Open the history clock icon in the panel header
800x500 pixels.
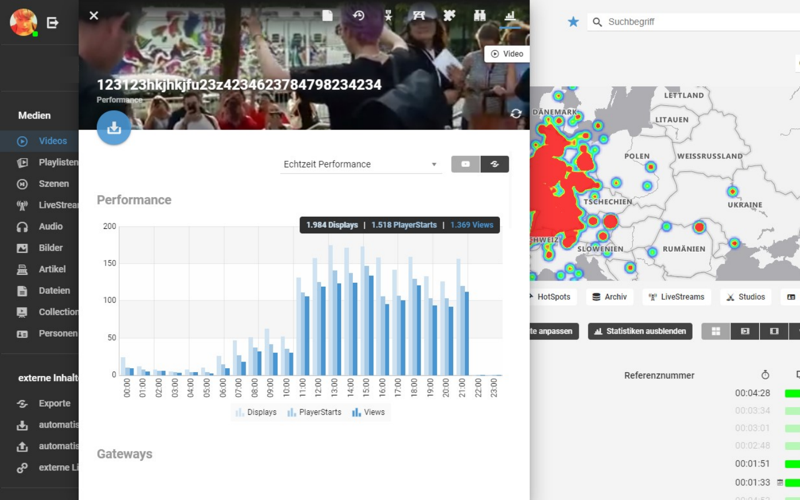pos(359,16)
